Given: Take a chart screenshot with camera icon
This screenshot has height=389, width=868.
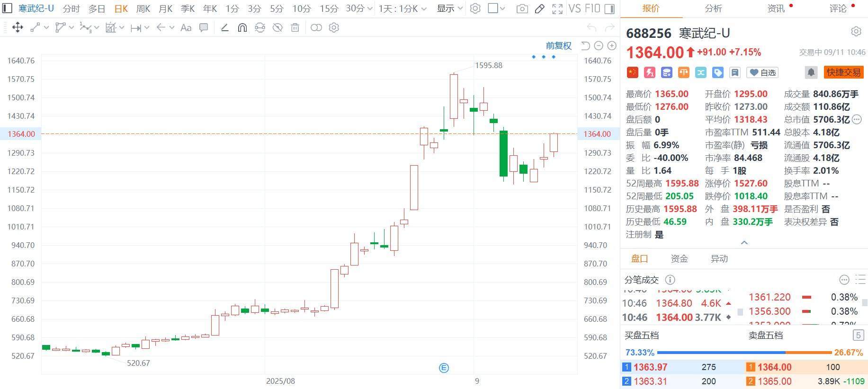Looking at the screenshot, I should [x=522, y=9].
